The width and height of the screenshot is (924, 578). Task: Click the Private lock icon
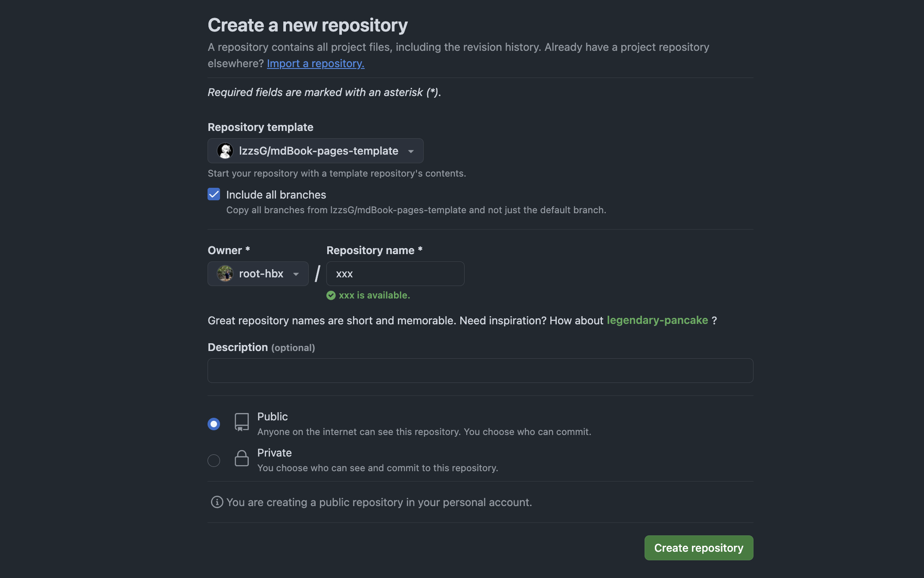point(242,458)
